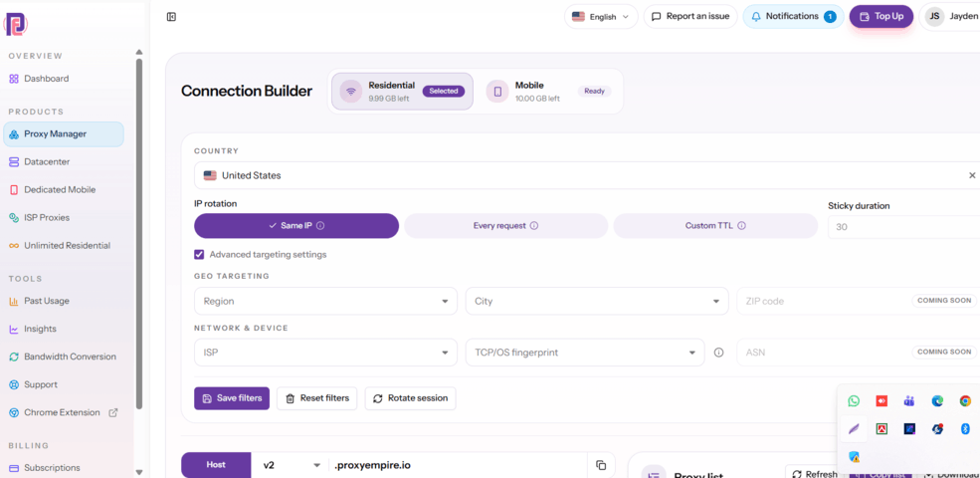This screenshot has height=478, width=980.
Task: Click the dark blue square tray icon
Action: click(x=909, y=429)
